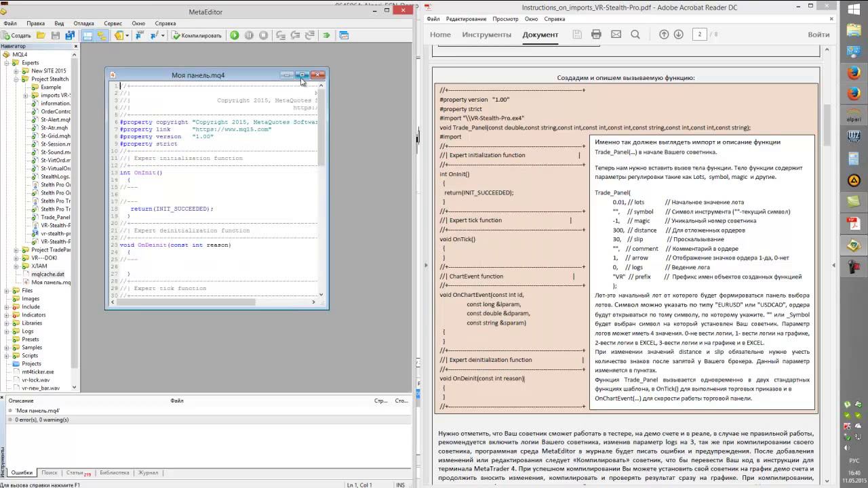This screenshot has width=868, height=488.
Task: Open the Вид menu in MetaEditor
Action: 59,23
